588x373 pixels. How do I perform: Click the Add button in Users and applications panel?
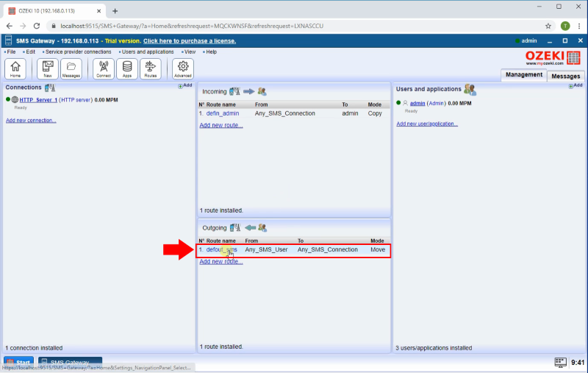[x=576, y=85]
